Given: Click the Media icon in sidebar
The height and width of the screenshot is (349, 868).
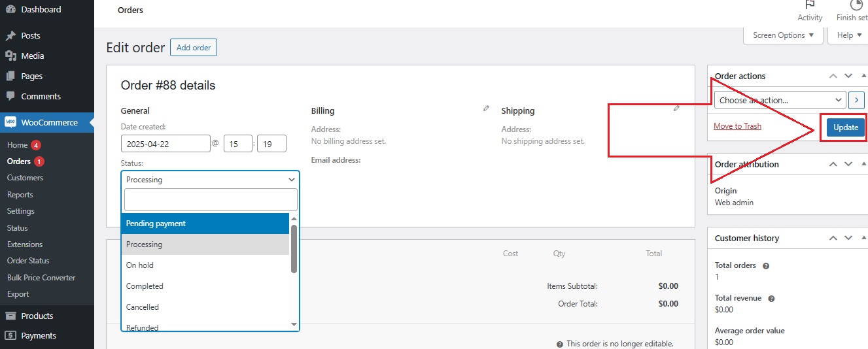Looking at the screenshot, I should (x=10, y=56).
